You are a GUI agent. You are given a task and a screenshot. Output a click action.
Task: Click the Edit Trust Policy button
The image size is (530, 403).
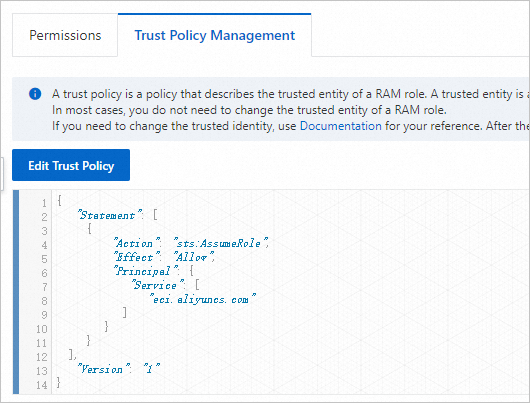(71, 165)
